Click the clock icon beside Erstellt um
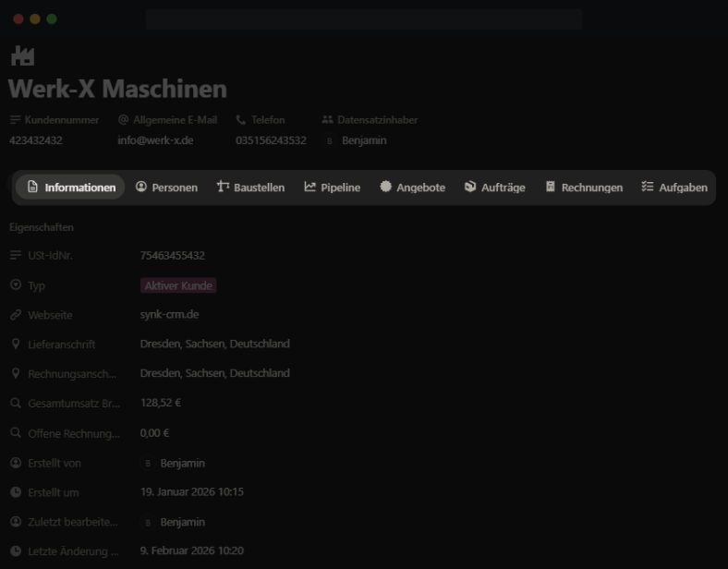The height and width of the screenshot is (569, 728). 16,492
